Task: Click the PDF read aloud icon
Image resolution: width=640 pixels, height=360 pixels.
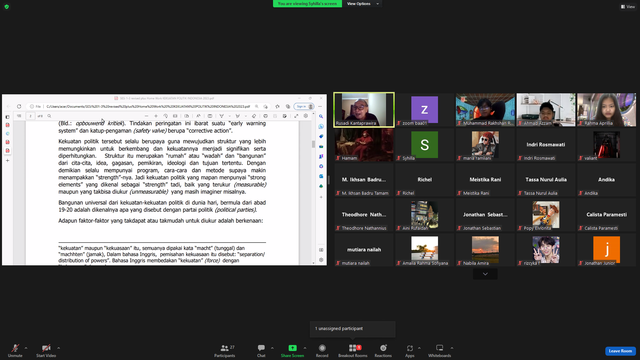Action: (x=198, y=116)
